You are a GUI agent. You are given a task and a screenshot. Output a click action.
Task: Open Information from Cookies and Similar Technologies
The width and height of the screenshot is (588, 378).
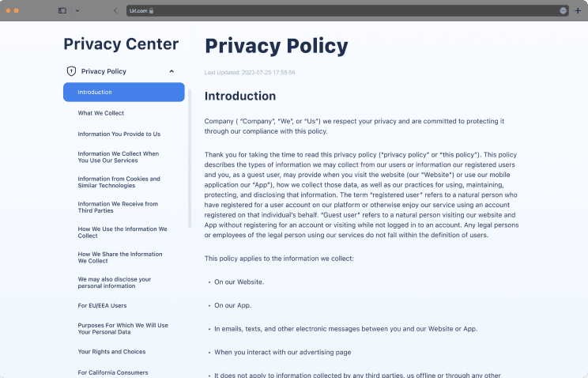pyautogui.click(x=119, y=182)
